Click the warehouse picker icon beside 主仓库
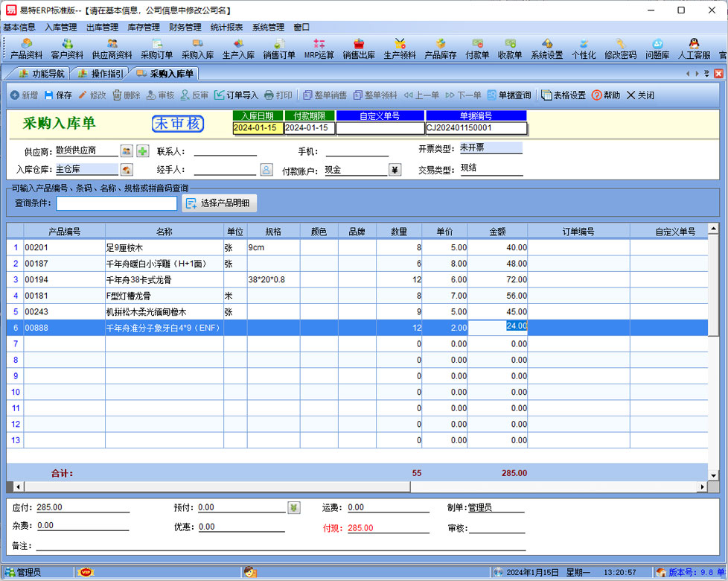The height and width of the screenshot is (581, 728). (x=127, y=171)
